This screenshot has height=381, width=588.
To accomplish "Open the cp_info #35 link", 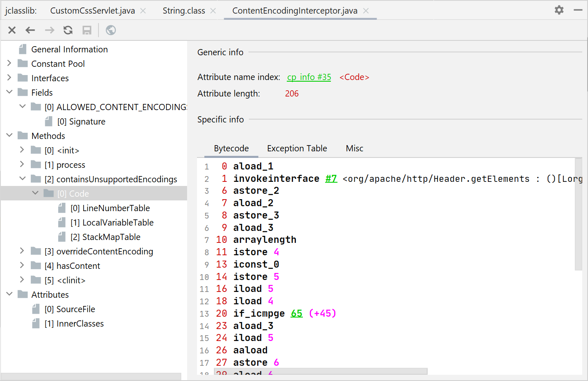I will click(x=309, y=77).
